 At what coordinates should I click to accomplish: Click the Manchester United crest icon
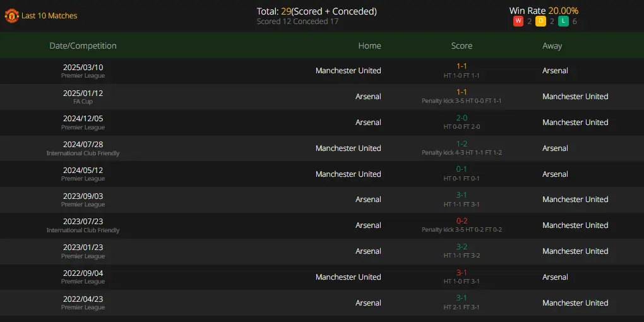(11, 16)
